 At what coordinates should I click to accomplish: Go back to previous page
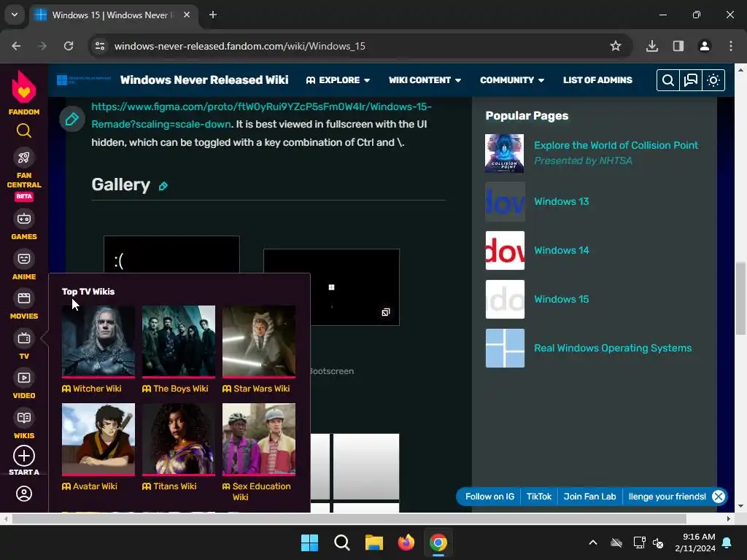(x=16, y=46)
